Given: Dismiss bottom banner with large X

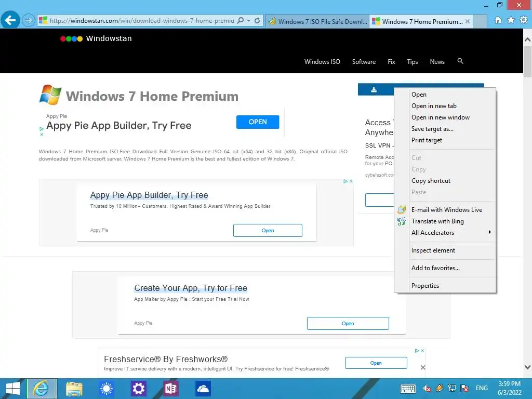Looking at the screenshot, I should pos(423,367).
